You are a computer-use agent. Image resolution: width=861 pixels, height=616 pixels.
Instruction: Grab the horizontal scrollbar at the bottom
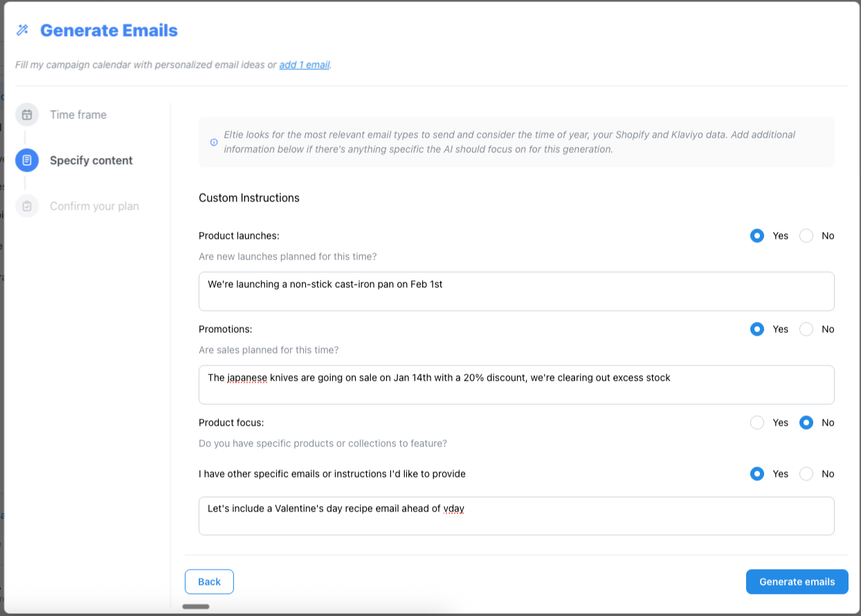point(196,607)
